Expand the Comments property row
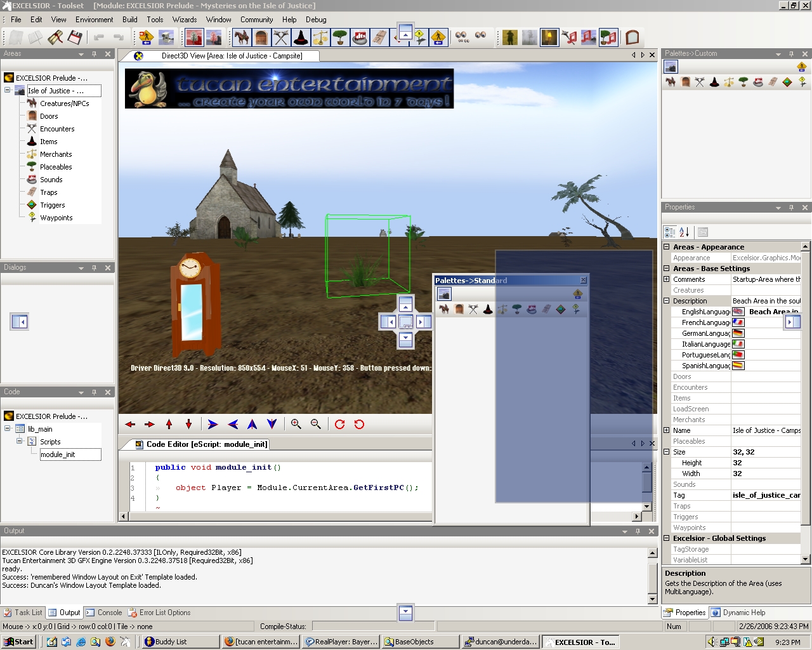This screenshot has width=812, height=650. 667,279
